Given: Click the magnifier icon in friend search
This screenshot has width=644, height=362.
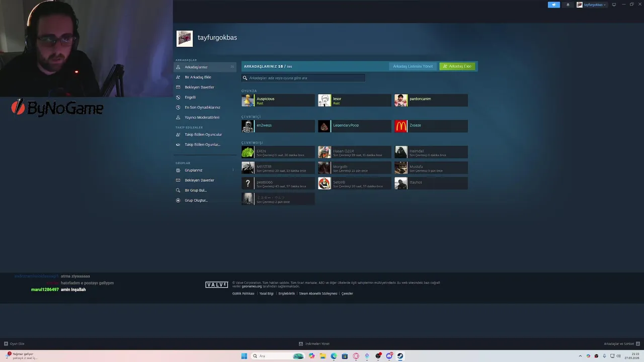Looking at the screenshot, I should tap(245, 78).
